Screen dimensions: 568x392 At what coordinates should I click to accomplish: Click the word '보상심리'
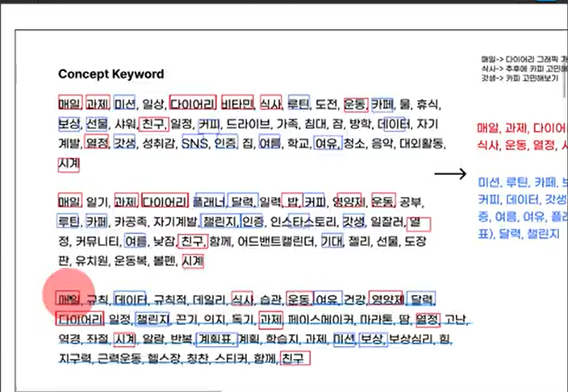tap(411, 339)
